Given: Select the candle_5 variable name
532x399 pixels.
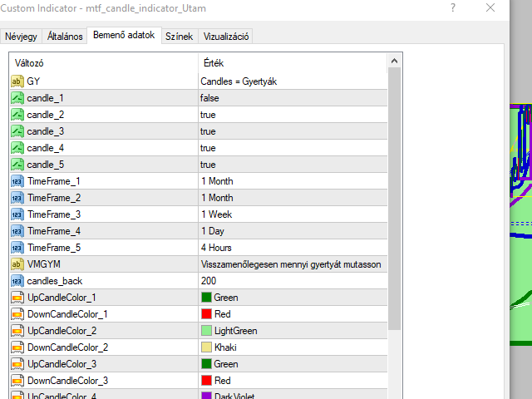Looking at the screenshot, I should (x=45, y=165).
